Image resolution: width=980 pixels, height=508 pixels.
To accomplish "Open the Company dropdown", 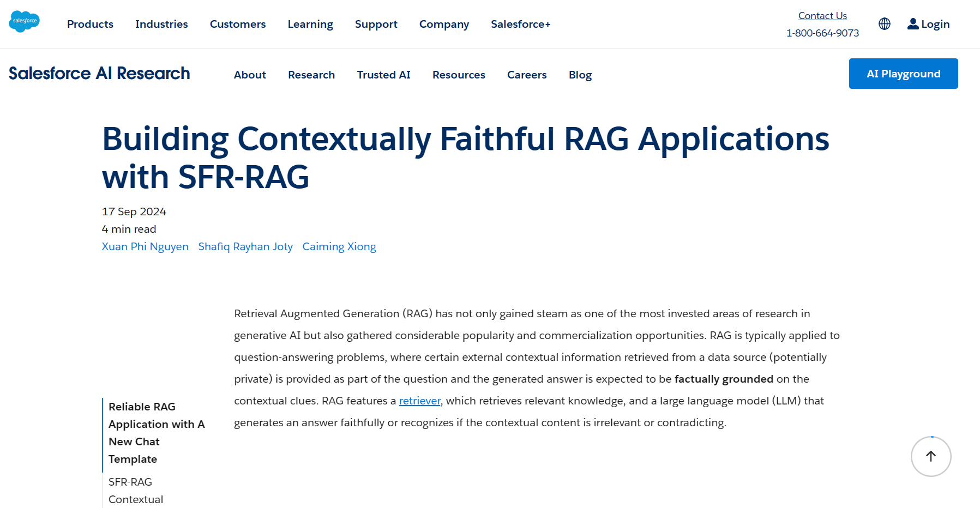I will 444,24.
